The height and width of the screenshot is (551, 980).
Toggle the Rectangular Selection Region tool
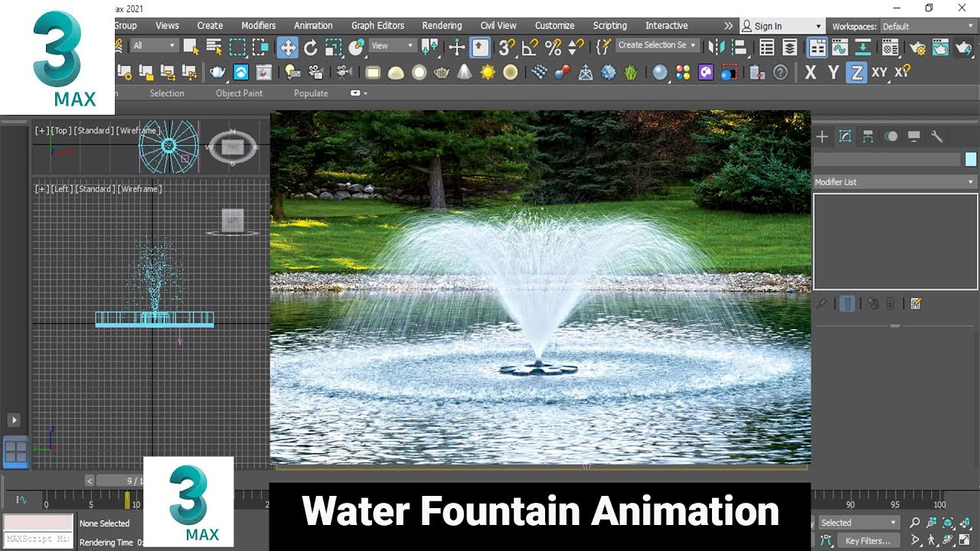click(x=238, y=48)
